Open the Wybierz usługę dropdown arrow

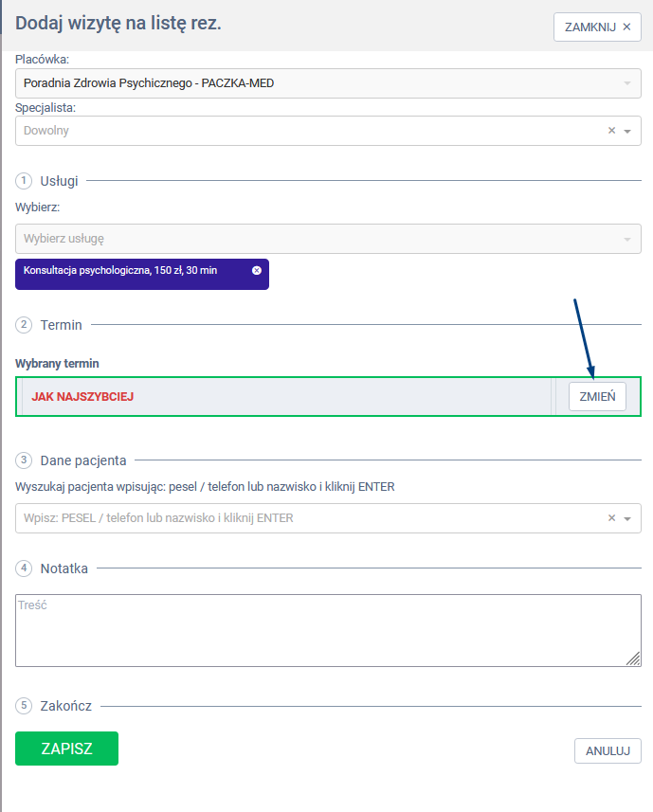pyautogui.click(x=626, y=239)
